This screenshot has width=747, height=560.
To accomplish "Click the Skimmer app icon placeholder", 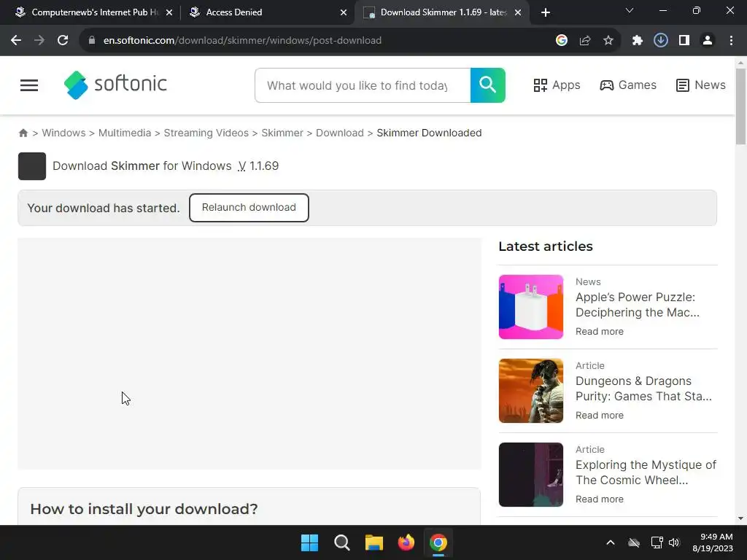I will point(32,166).
